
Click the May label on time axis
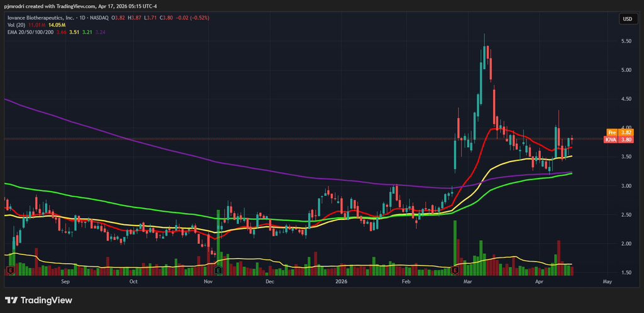tap(608, 282)
